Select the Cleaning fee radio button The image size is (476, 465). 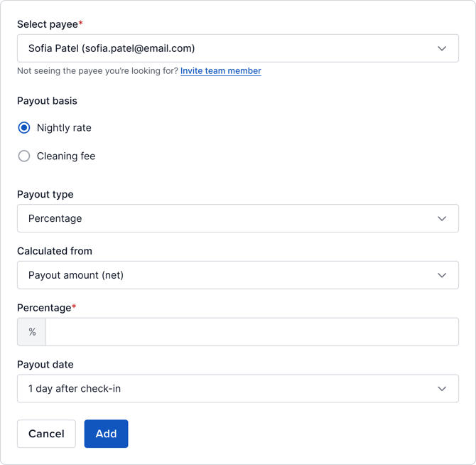pos(24,156)
